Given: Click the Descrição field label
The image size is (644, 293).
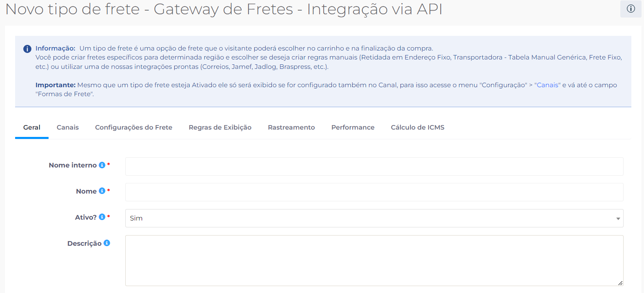Looking at the screenshot, I should 84,243.
